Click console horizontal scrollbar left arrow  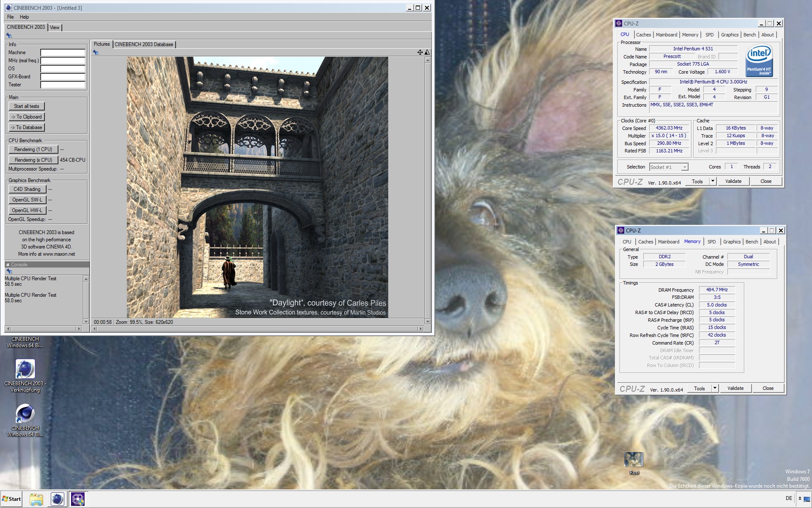pos(8,329)
